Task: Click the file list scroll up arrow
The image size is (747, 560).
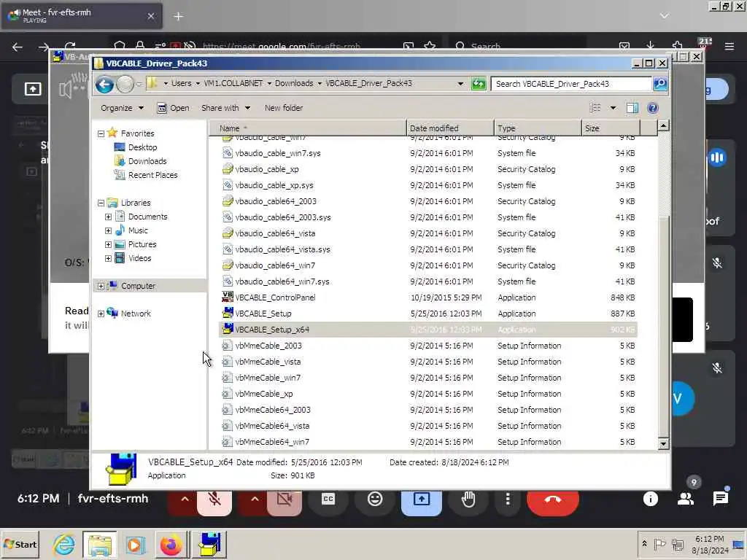Action: [663, 125]
